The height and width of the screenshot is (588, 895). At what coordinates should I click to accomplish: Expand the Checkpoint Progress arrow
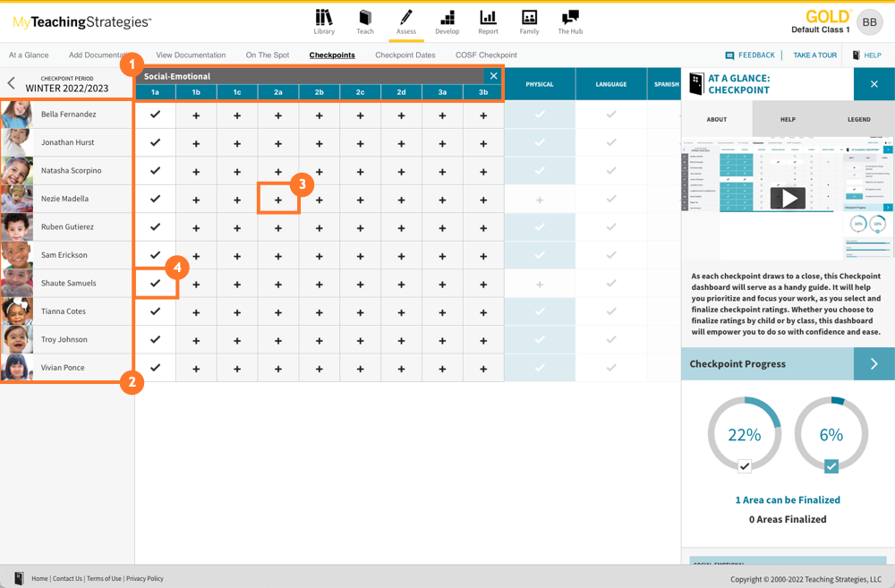(x=874, y=364)
